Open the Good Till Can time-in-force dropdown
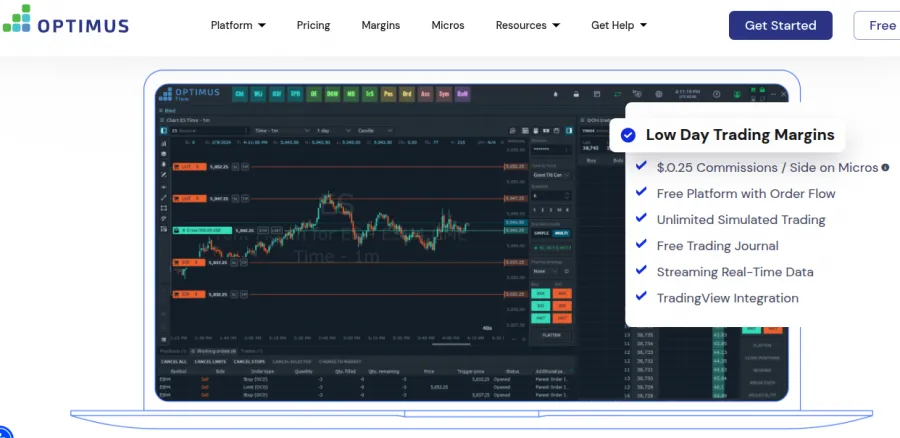The width and height of the screenshot is (900, 438). pyautogui.click(x=551, y=175)
